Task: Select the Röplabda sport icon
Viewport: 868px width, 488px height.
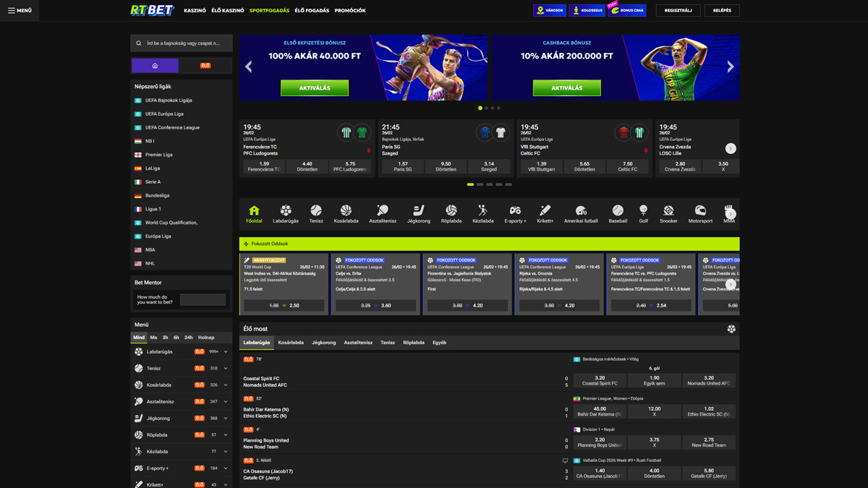Action: [451, 214]
